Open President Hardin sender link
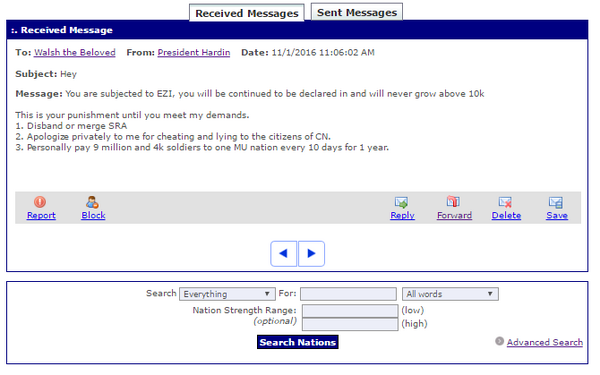Viewport: 600px width, 375px height. [194, 52]
